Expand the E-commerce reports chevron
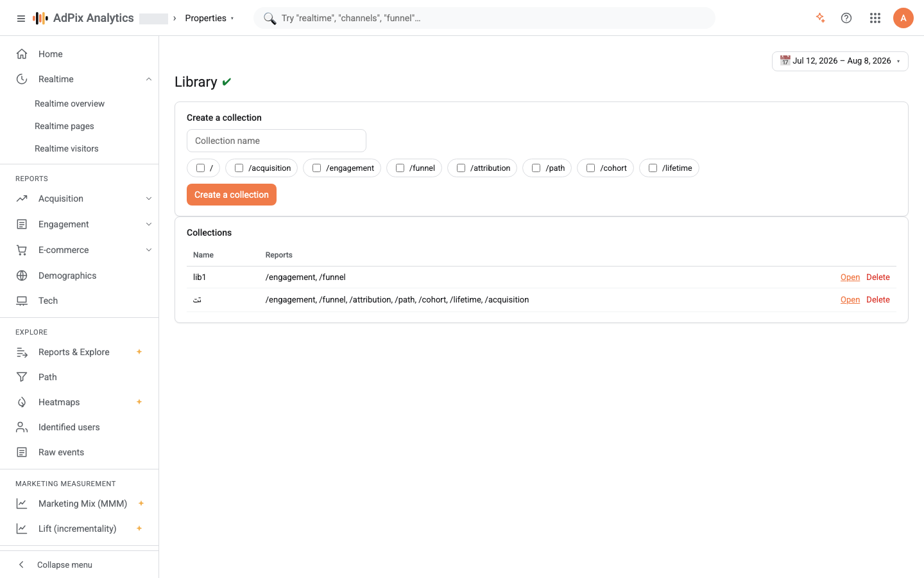 pos(149,250)
